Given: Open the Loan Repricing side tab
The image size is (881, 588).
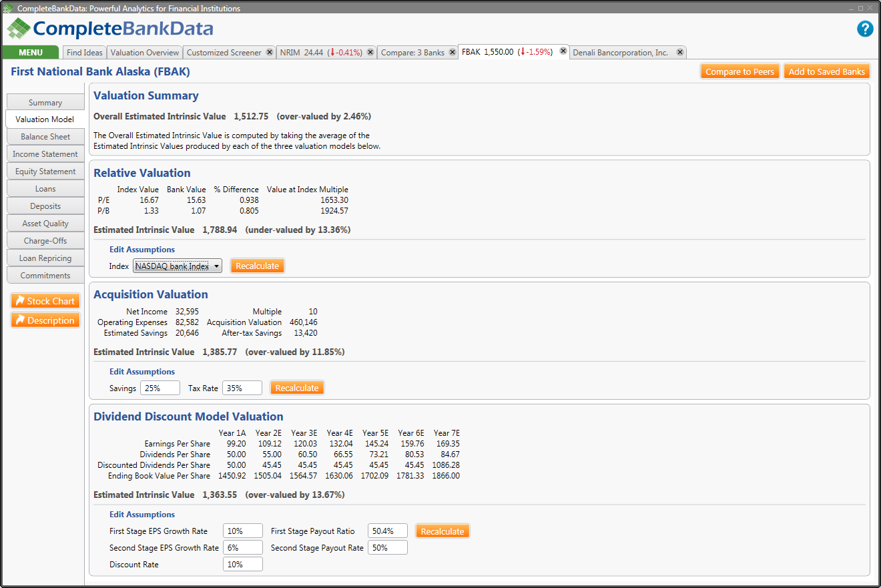Looking at the screenshot, I should (x=45, y=258).
